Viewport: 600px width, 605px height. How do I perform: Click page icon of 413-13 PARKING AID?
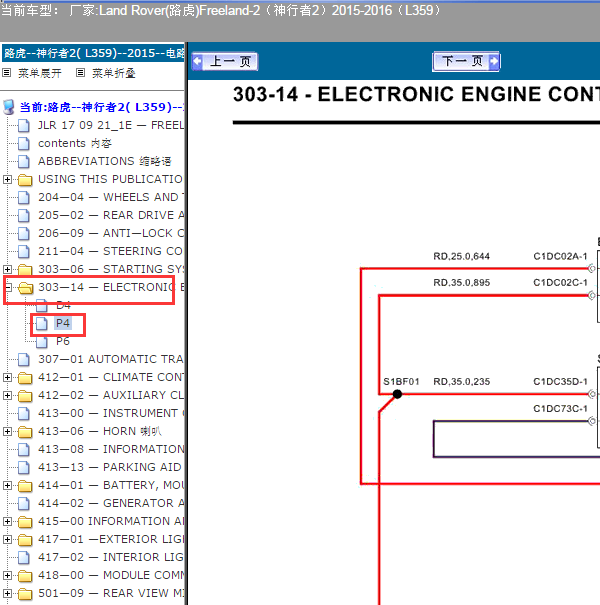(24, 468)
